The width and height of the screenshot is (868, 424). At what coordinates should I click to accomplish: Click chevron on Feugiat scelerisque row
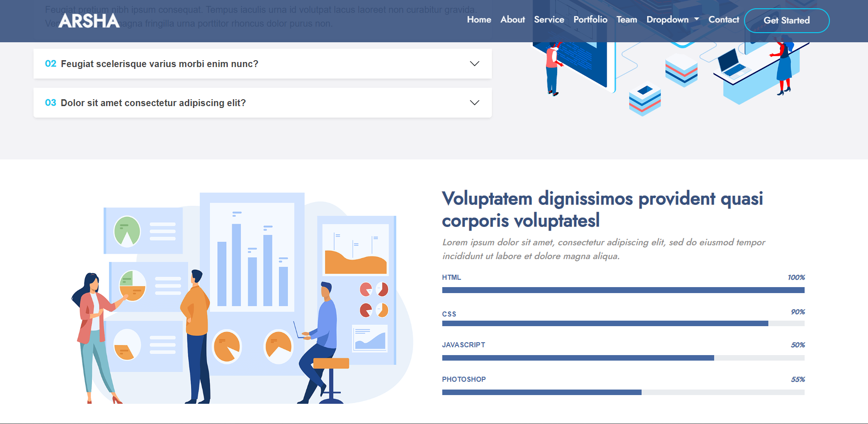[x=474, y=63]
